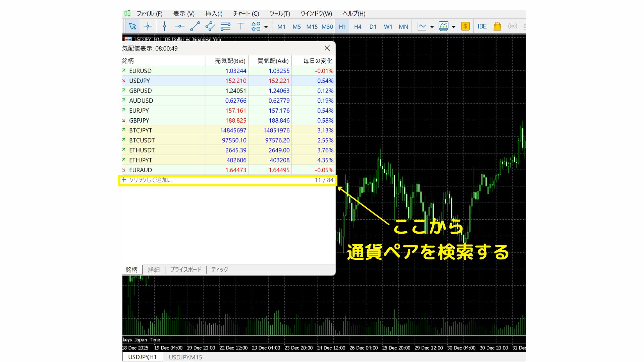The height and width of the screenshot is (362, 644).
Task: Open the Market with the shopping bag icon
Action: 497,26
